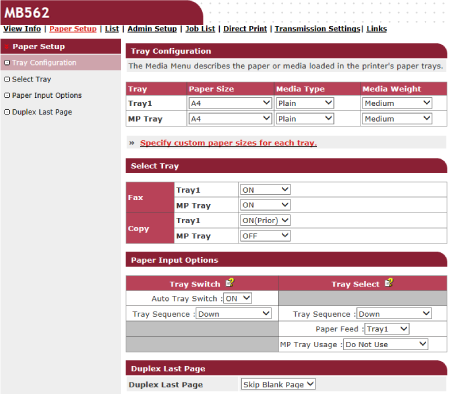Click the Select Tray sidebar bullet icon
The image size is (460, 394).
[x=7, y=79]
